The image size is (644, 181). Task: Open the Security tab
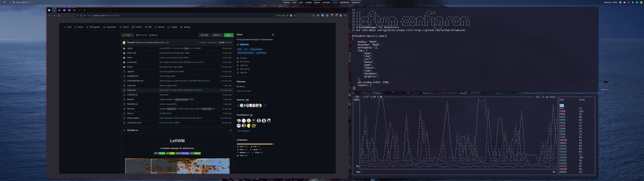pyautogui.click(x=160, y=27)
